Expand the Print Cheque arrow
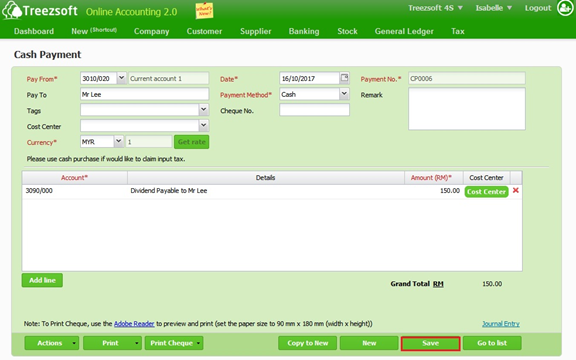576x360 pixels. click(198, 343)
